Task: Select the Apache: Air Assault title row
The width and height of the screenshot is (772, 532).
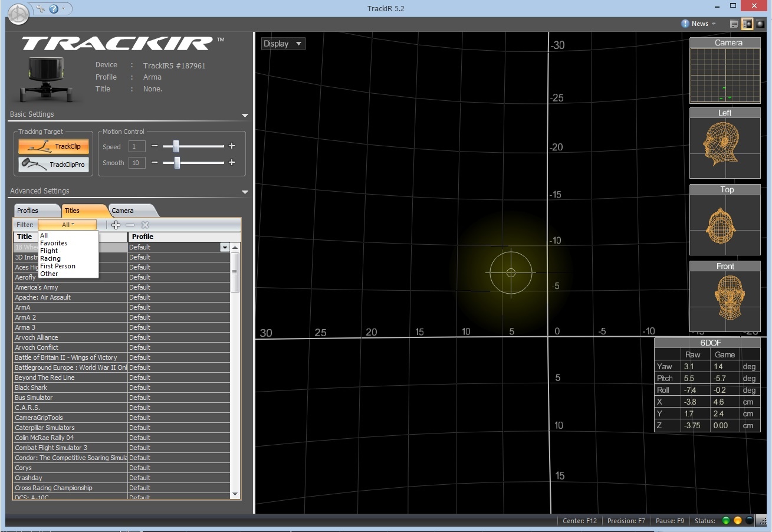Action: (121, 297)
